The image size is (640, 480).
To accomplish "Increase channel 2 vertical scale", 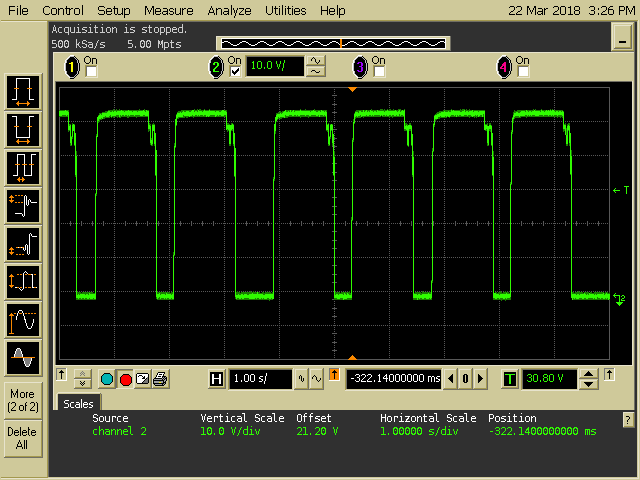I will [316, 61].
